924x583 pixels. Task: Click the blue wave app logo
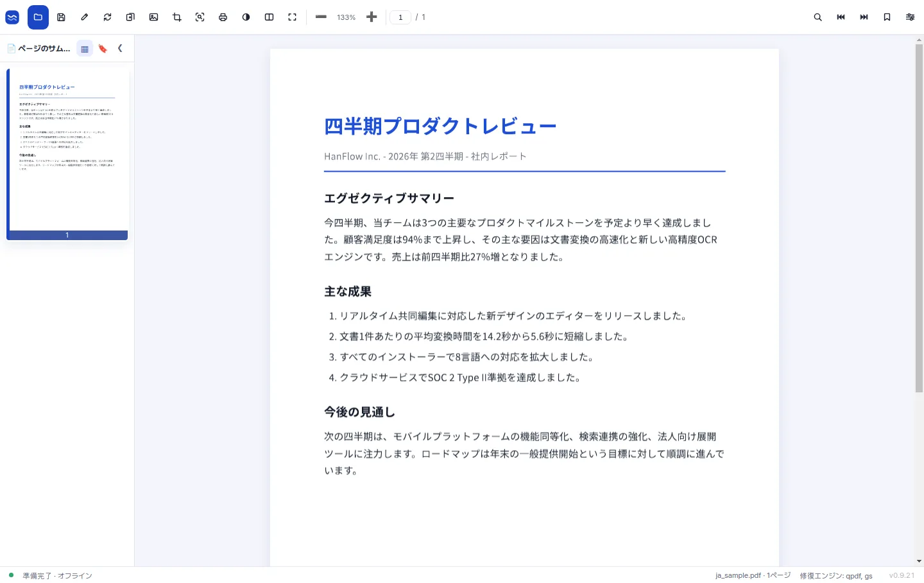point(12,17)
